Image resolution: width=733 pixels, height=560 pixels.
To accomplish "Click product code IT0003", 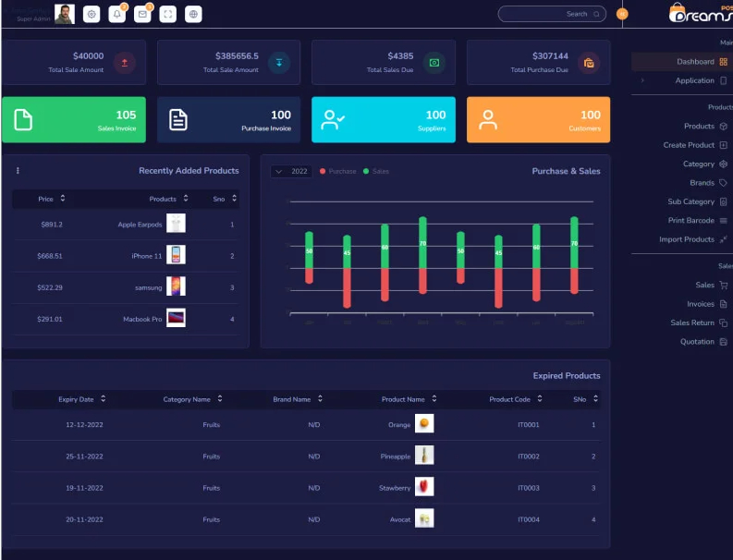I will point(528,488).
